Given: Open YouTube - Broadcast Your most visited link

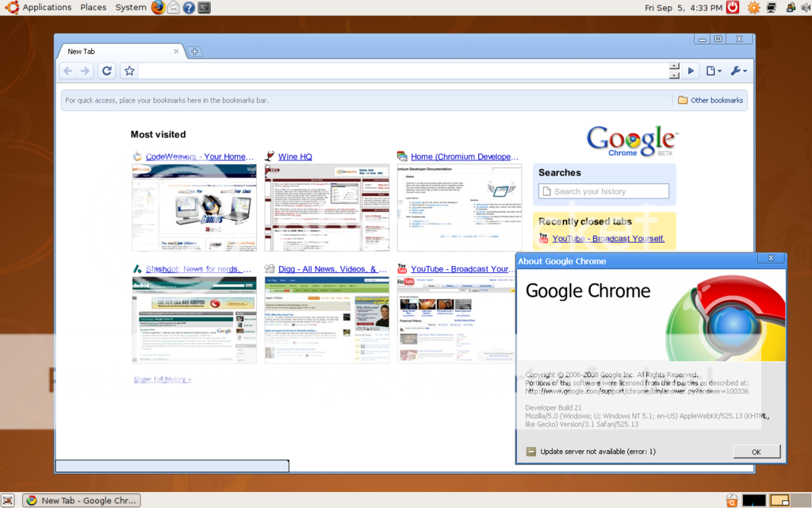Looking at the screenshot, I should coord(462,269).
